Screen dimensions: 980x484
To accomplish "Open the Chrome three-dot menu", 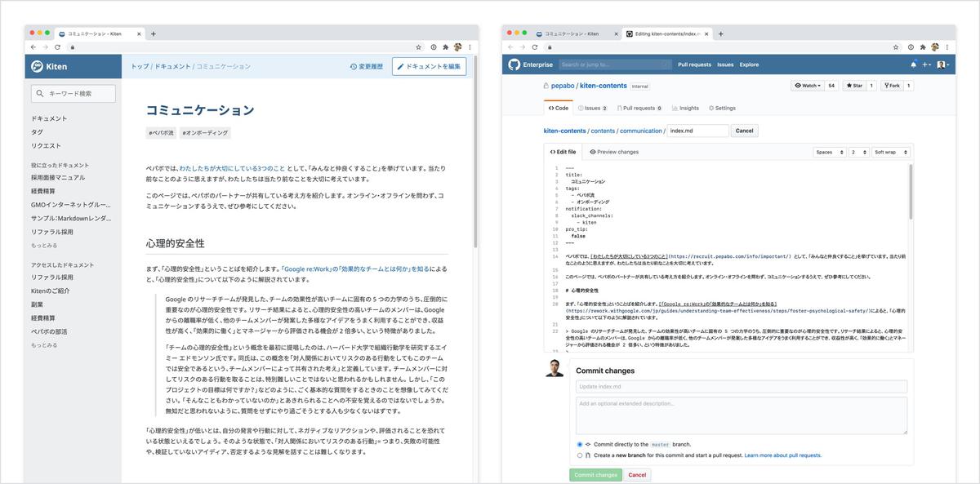I will click(470, 47).
